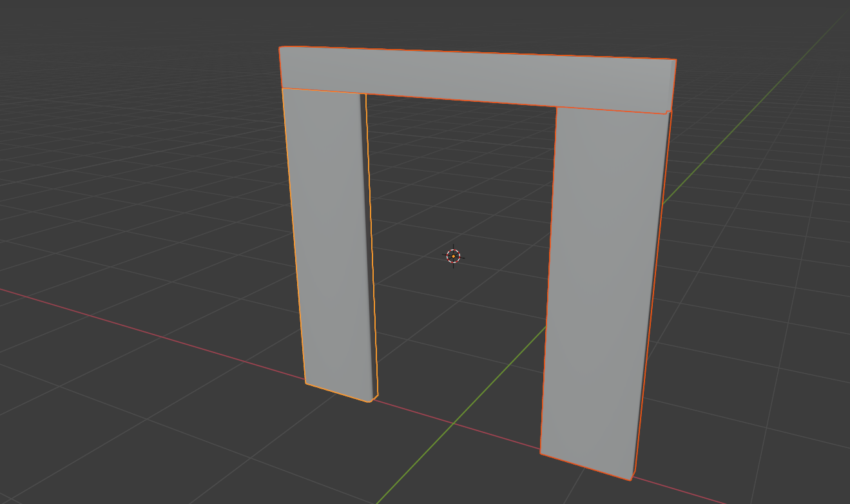Click the 3D cursor in the viewport
850x504 pixels.
453,257
